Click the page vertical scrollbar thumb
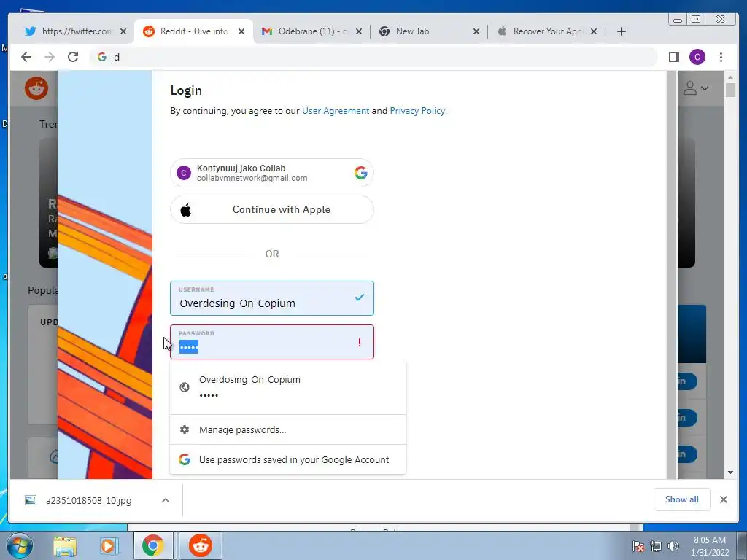The width and height of the screenshot is (747, 560). coord(730,90)
